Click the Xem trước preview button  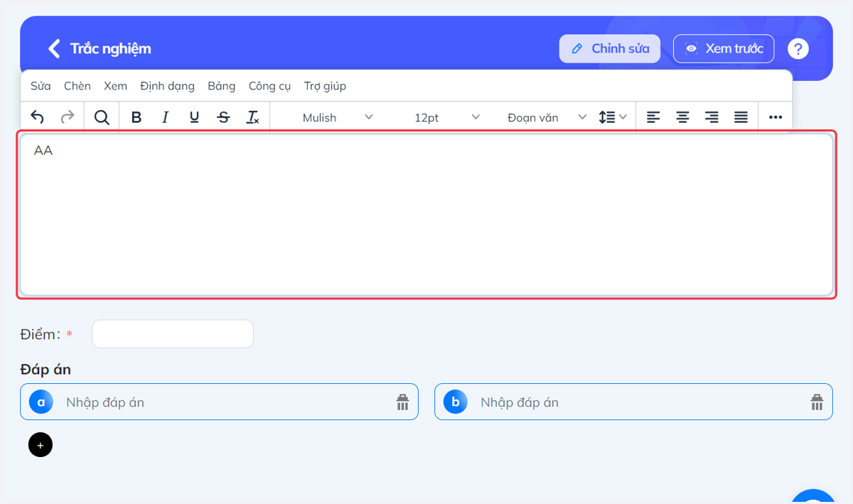pos(724,48)
